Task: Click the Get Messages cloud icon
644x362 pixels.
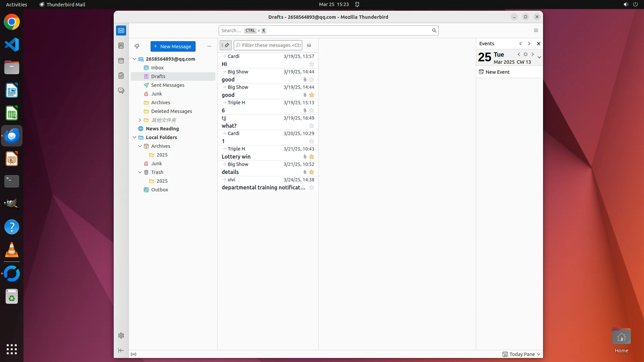Action: (137, 46)
